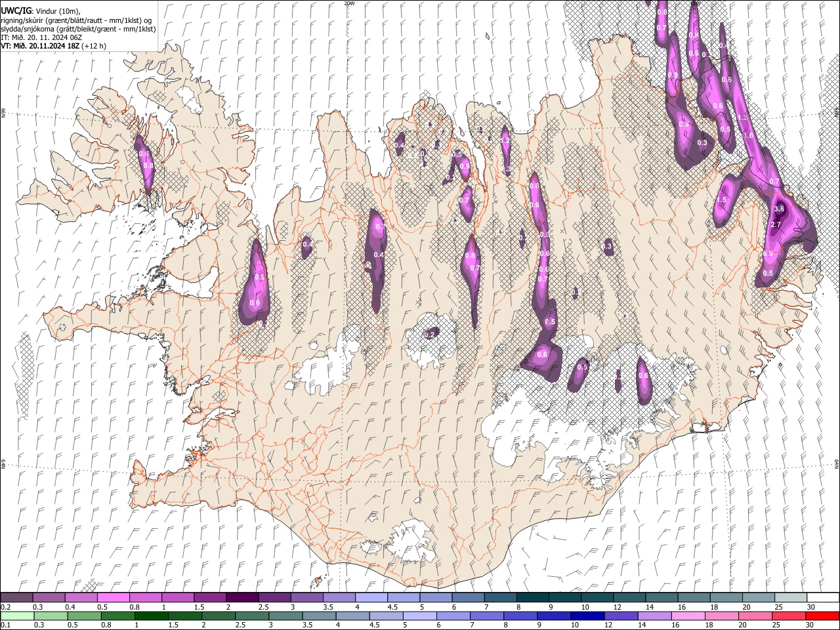Click the '3.6' precipitation value on the east coast
The height and width of the screenshot is (630, 840).
780,209
